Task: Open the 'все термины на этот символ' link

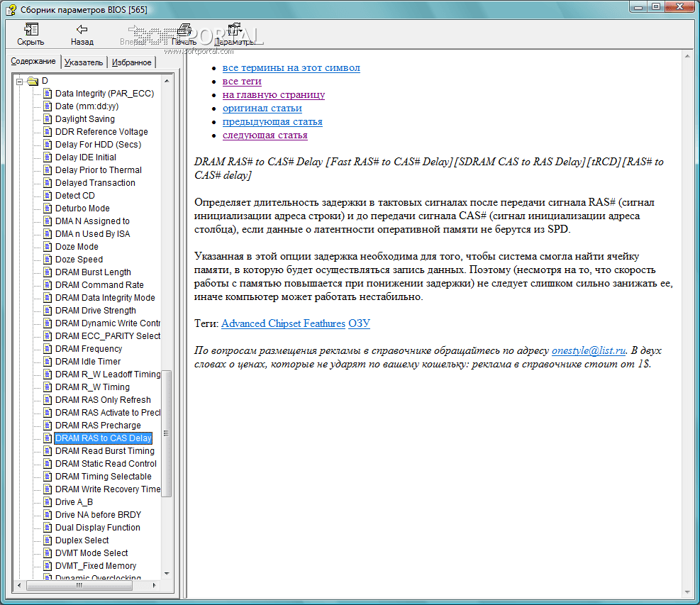Action: pyautogui.click(x=291, y=68)
